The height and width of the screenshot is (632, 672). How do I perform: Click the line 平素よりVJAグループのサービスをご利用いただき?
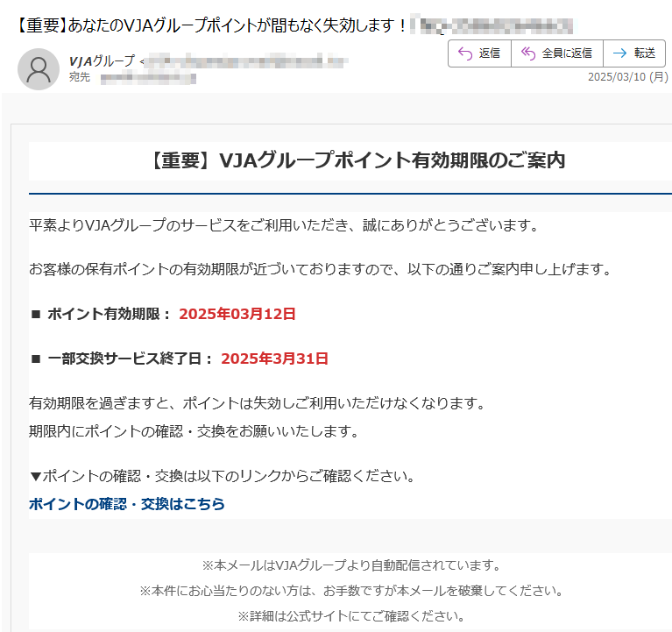coord(284,225)
